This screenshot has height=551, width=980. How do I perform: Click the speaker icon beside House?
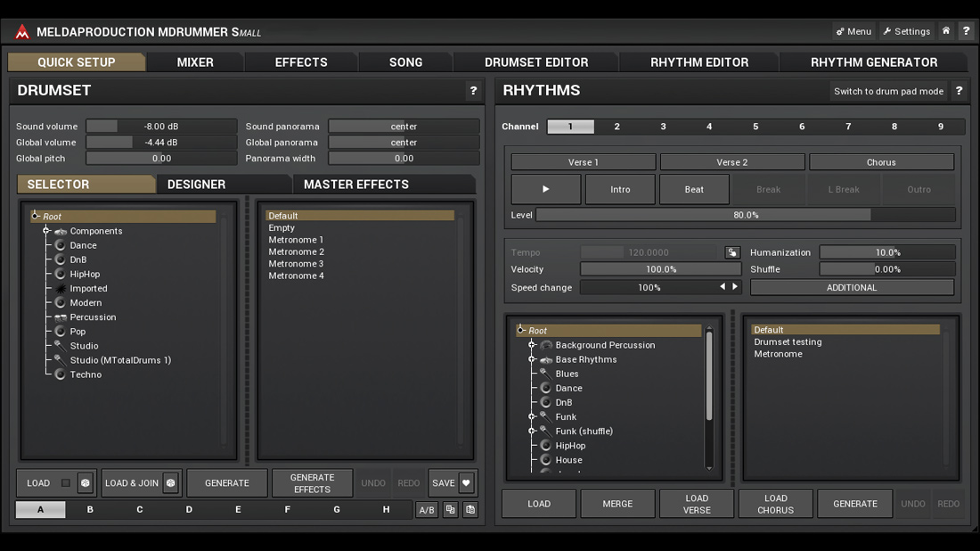point(545,460)
